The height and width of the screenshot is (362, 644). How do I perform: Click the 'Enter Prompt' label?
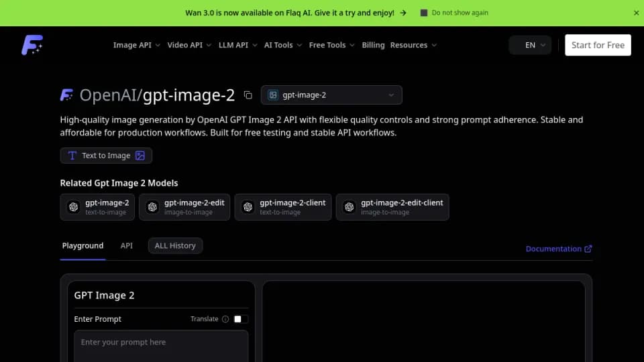tap(98, 319)
